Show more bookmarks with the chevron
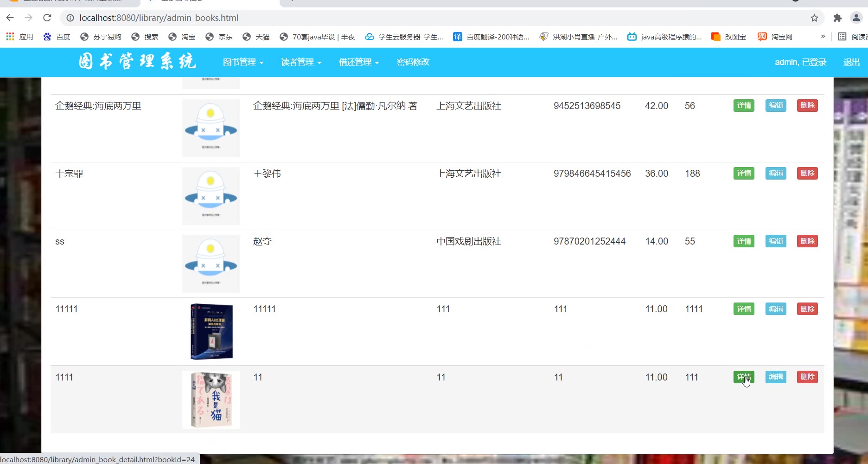 (x=823, y=36)
